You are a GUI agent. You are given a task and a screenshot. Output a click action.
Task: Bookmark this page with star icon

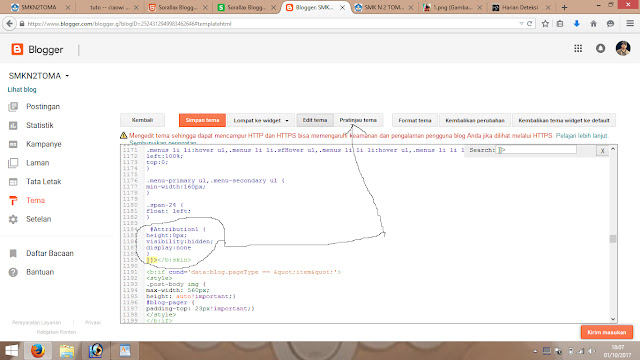pos(545,24)
